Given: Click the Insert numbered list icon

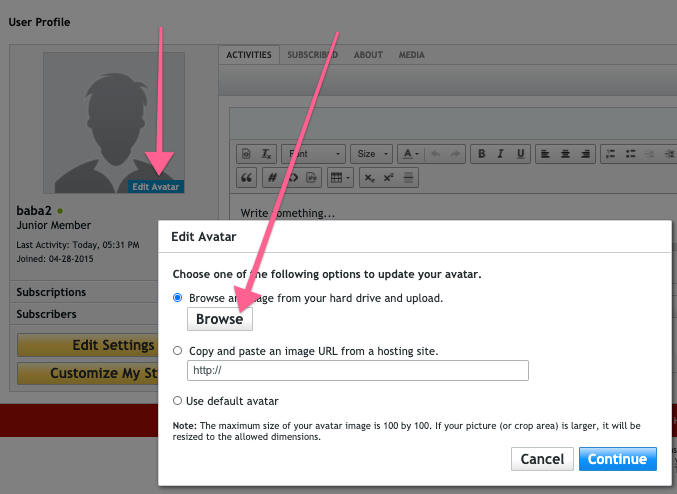Looking at the screenshot, I should click(x=608, y=154).
